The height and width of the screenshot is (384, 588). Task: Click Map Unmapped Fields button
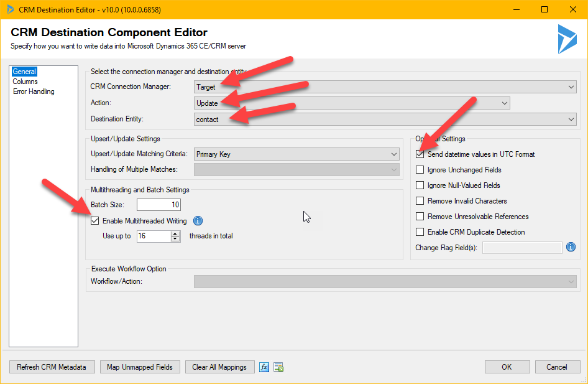(140, 367)
